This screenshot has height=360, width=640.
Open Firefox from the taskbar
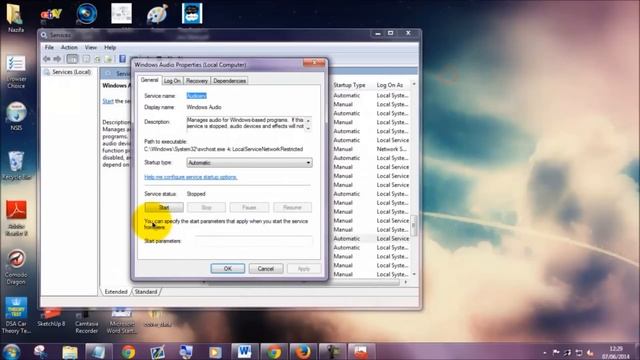click(302, 352)
